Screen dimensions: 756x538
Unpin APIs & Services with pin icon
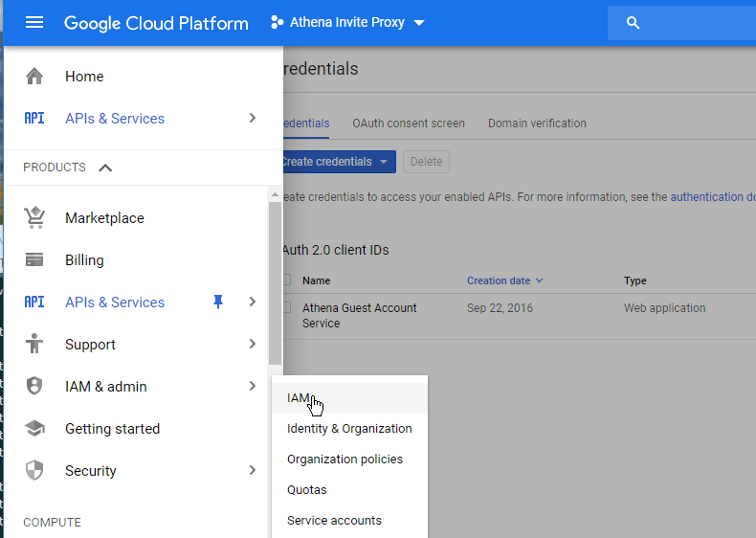point(218,302)
